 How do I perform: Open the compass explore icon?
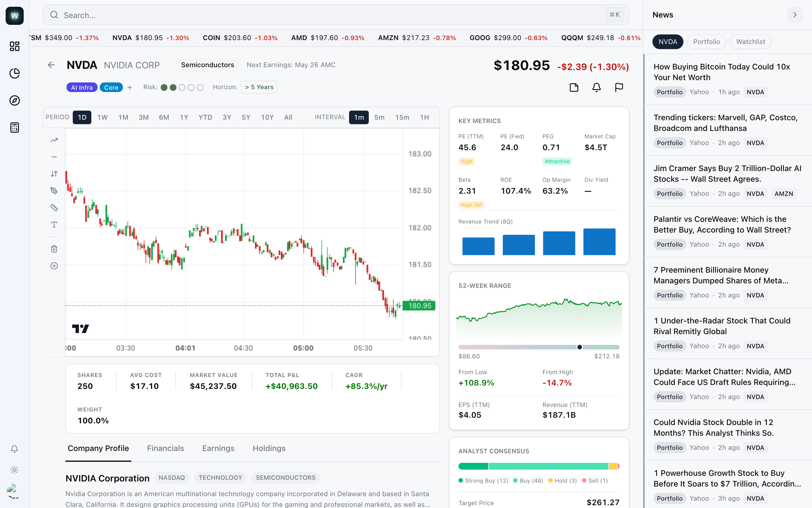pyautogui.click(x=14, y=100)
